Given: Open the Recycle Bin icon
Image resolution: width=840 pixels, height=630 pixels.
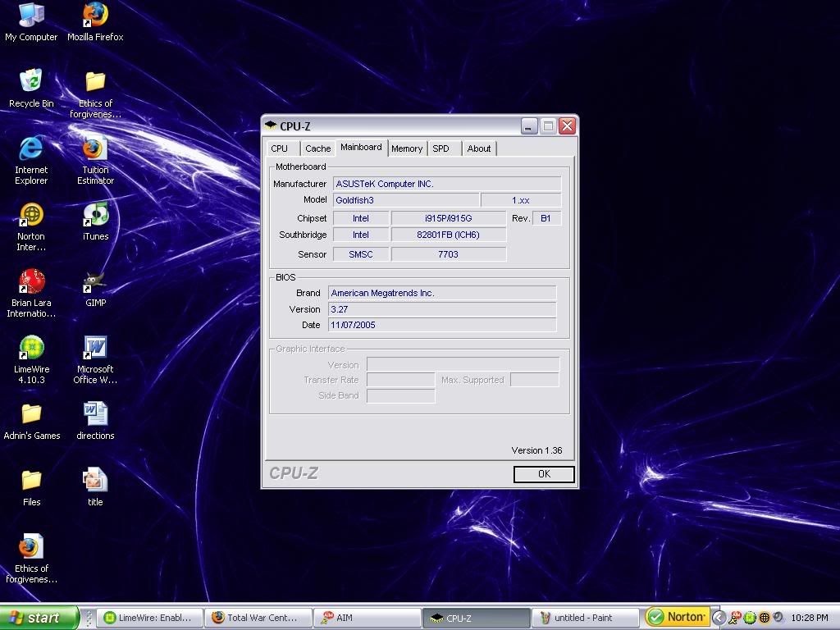Looking at the screenshot, I should coord(31,82).
